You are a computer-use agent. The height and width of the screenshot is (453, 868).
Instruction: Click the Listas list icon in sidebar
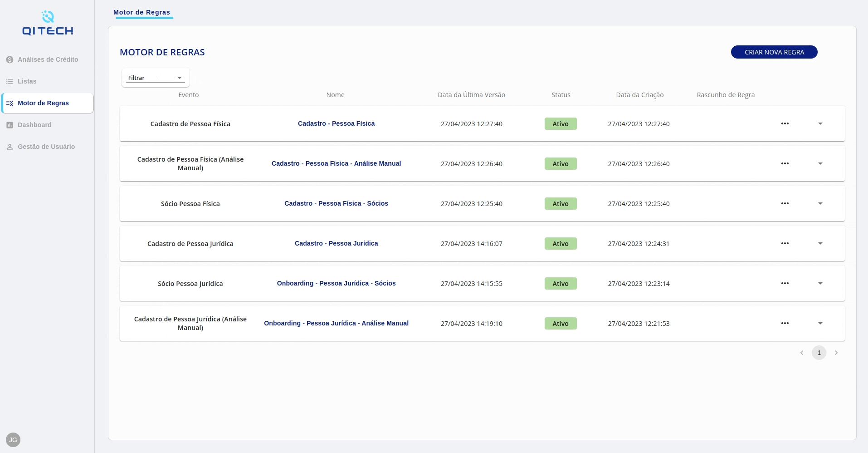point(10,81)
